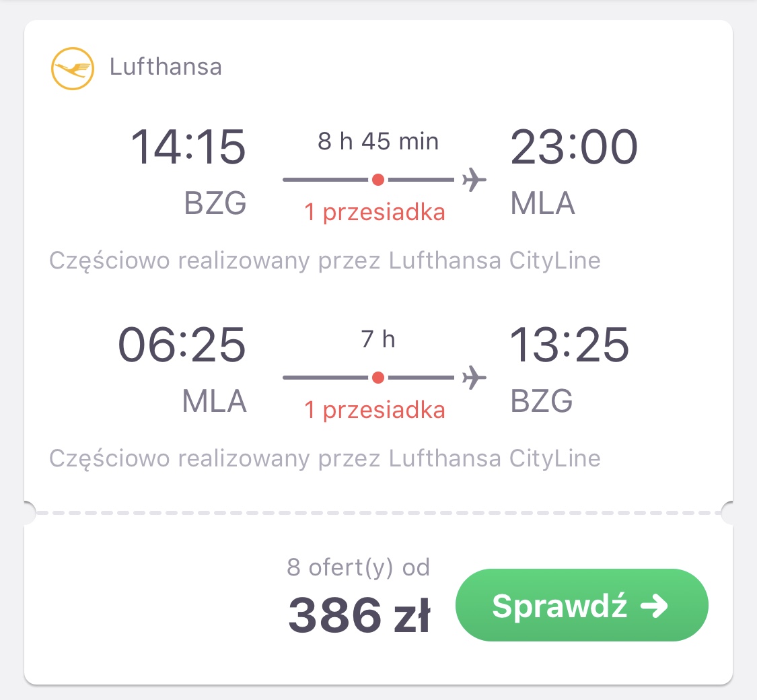Viewport: 757px width, 700px height.
Task: Click the 06:25 return departure time
Action: point(182,345)
